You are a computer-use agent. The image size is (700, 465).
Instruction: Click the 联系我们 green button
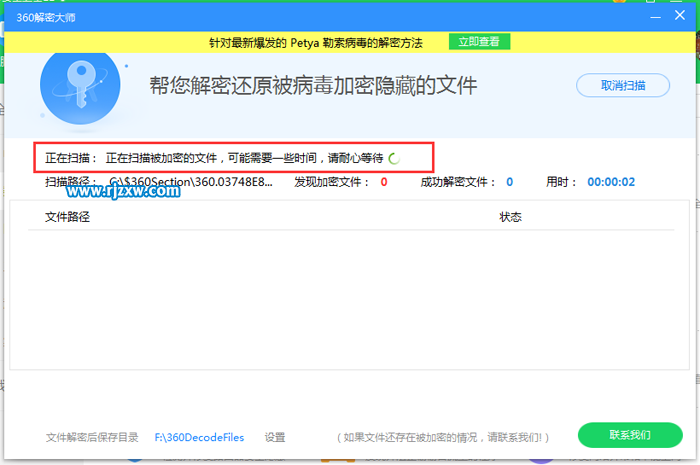(630, 435)
